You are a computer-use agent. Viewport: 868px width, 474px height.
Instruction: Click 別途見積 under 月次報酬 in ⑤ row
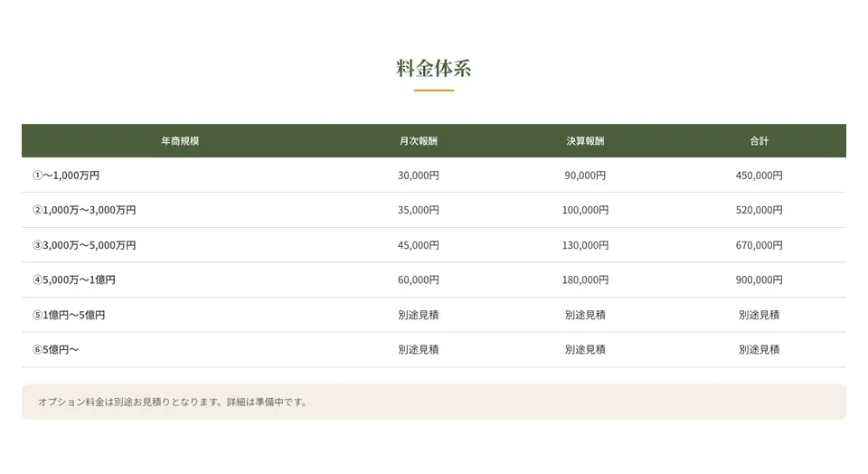(419, 315)
